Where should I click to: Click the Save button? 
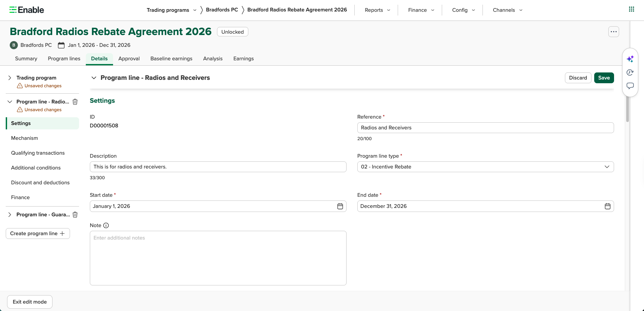tap(604, 78)
